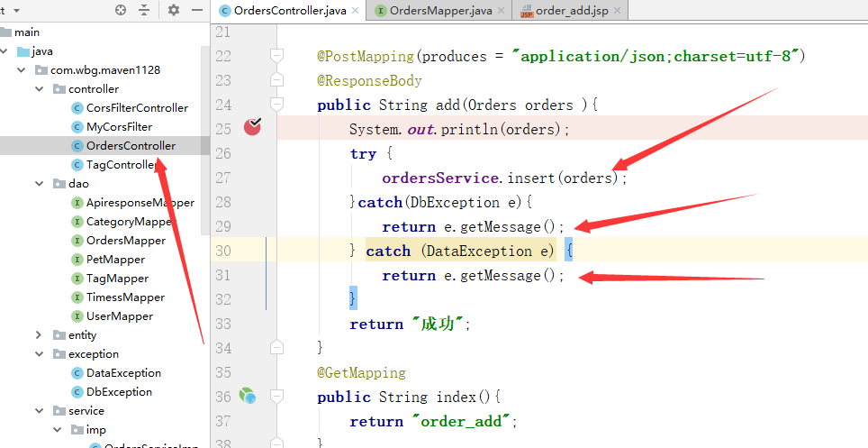Open ApiresponseMapper interface

[x=140, y=203]
